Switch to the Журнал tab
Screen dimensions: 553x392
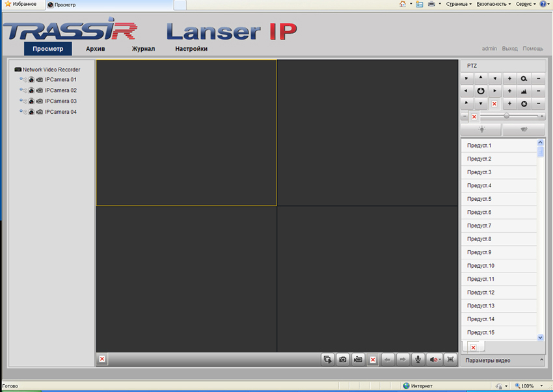click(143, 49)
